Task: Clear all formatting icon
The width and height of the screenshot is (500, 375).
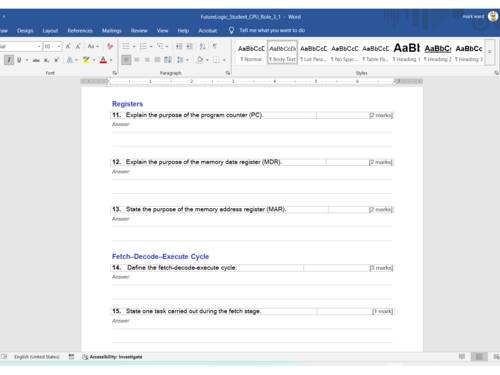Action: 110,46
